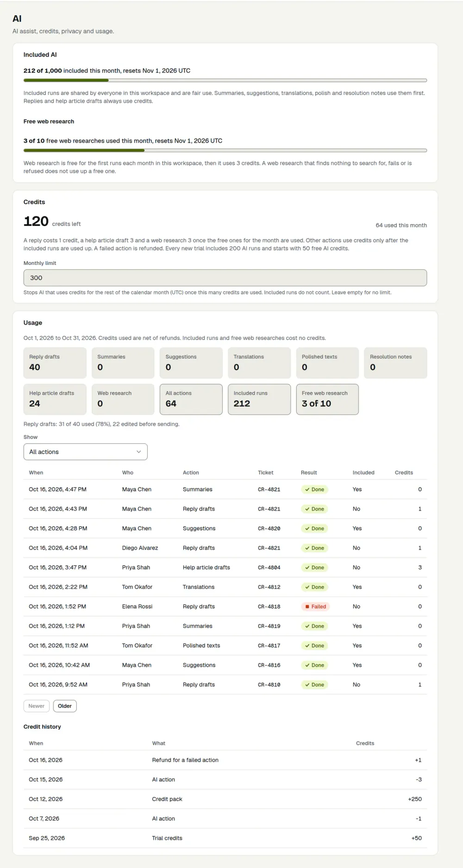Click Diego Alvarez in the Who column
Viewport: 463px width, 868px height.
coord(140,548)
